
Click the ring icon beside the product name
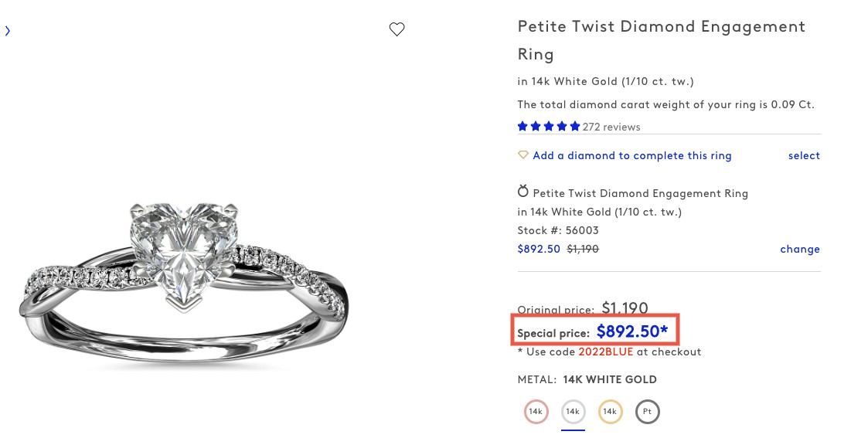pos(523,191)
